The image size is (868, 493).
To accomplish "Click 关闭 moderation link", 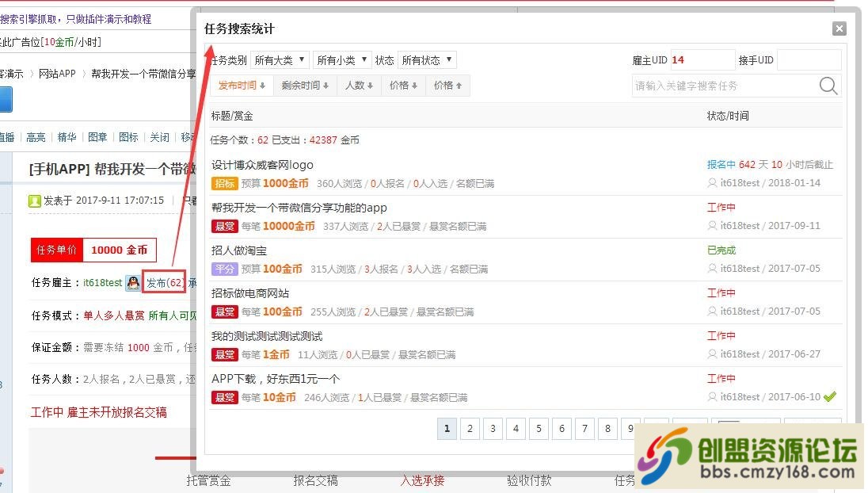I will (159, 137).
